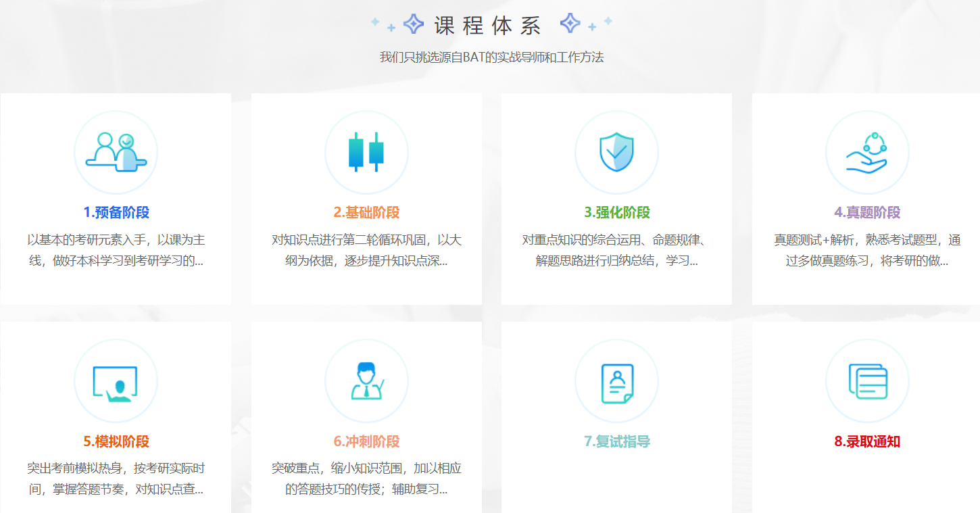The image size is (980, 513).
Task: Open the 5.模拟阶段 heading
Action: coord(116,441)
